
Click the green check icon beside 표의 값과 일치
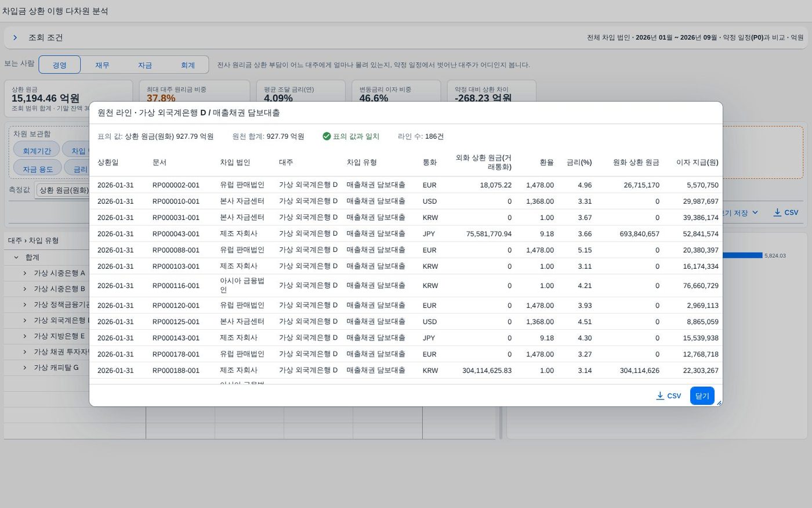(x=327, y=136)
